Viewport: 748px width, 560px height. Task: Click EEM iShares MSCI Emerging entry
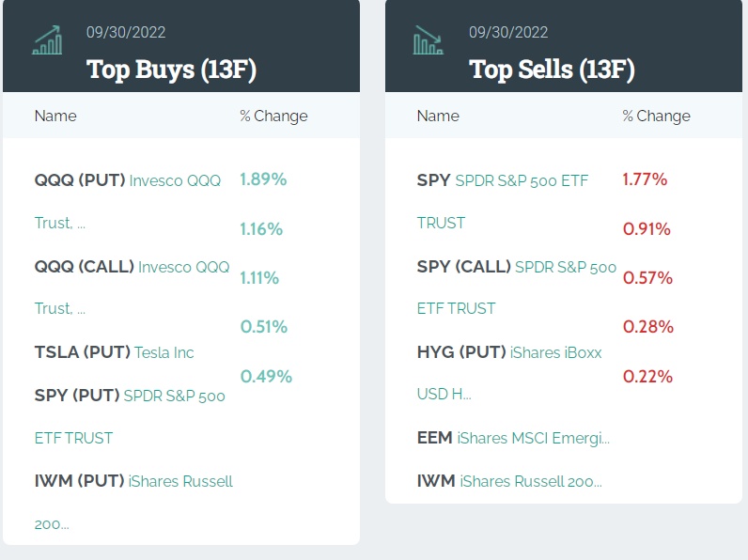[513, 438]
